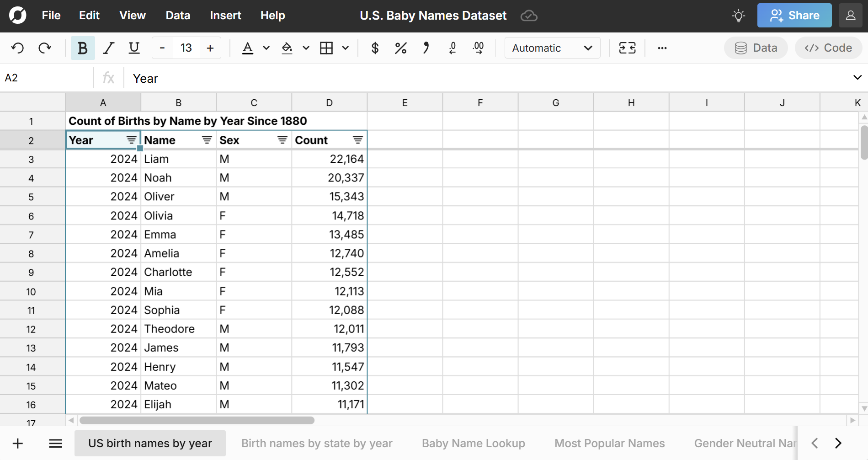Apply currency formatting to the selection
868x460 pixels.
(x=375, y=48)
